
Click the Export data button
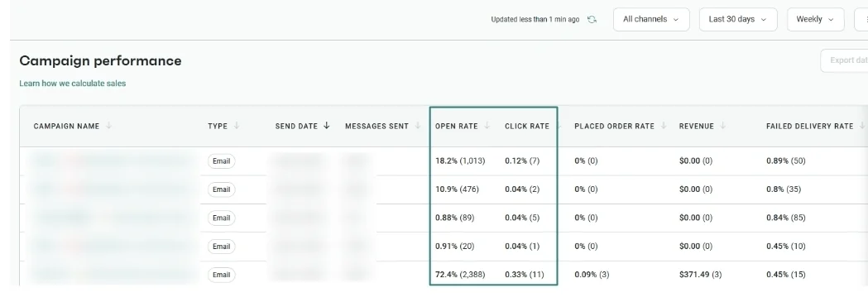point(844,60)
